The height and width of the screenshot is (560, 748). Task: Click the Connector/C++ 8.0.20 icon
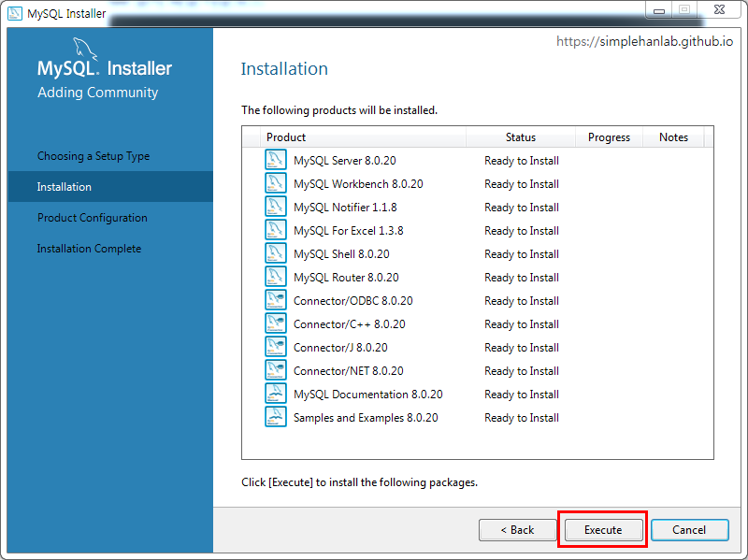click(x=275, y=323)
